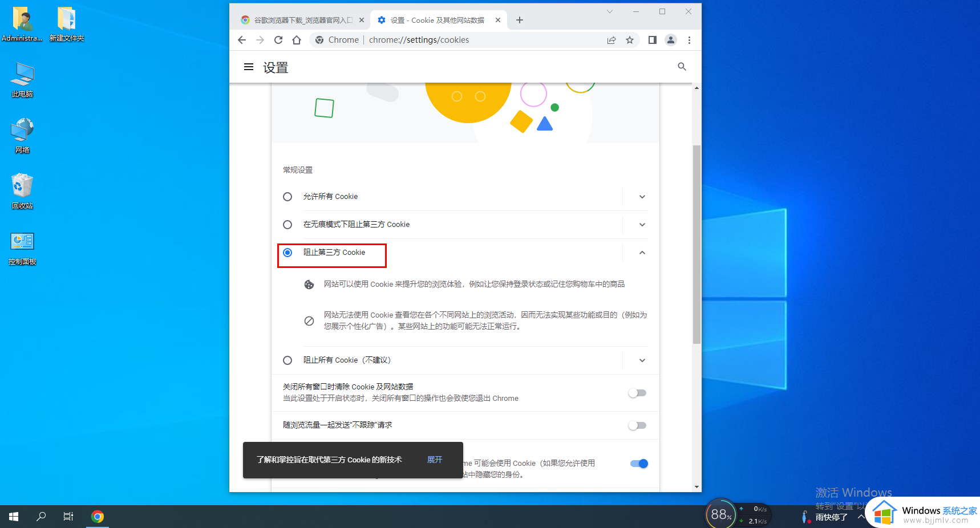The height and width of the screenshot is (528, 980).
Task: Expand 在无痕模式下阻止第三方 Cookie details
Action: tap(642, 225)
